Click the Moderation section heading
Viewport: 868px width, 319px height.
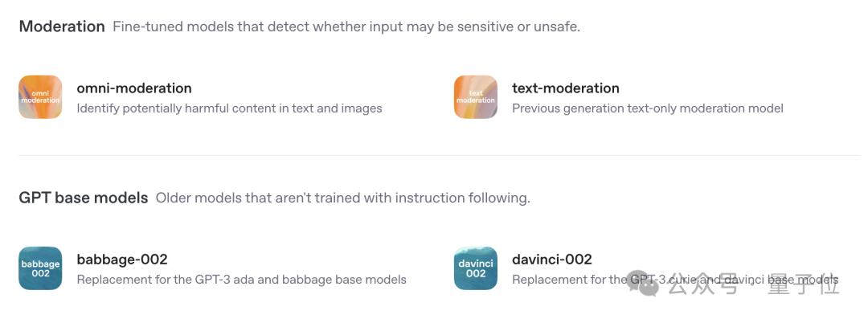[x=62, y=27]
